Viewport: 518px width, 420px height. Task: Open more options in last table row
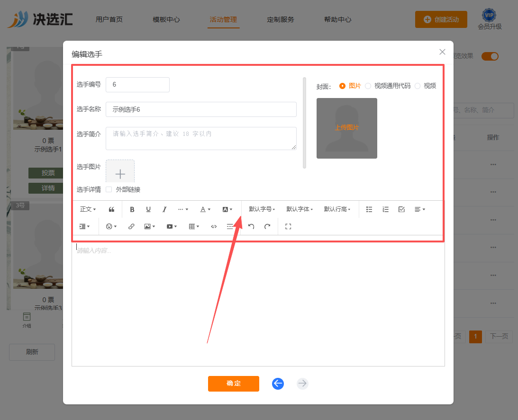(x=493, y=303)
